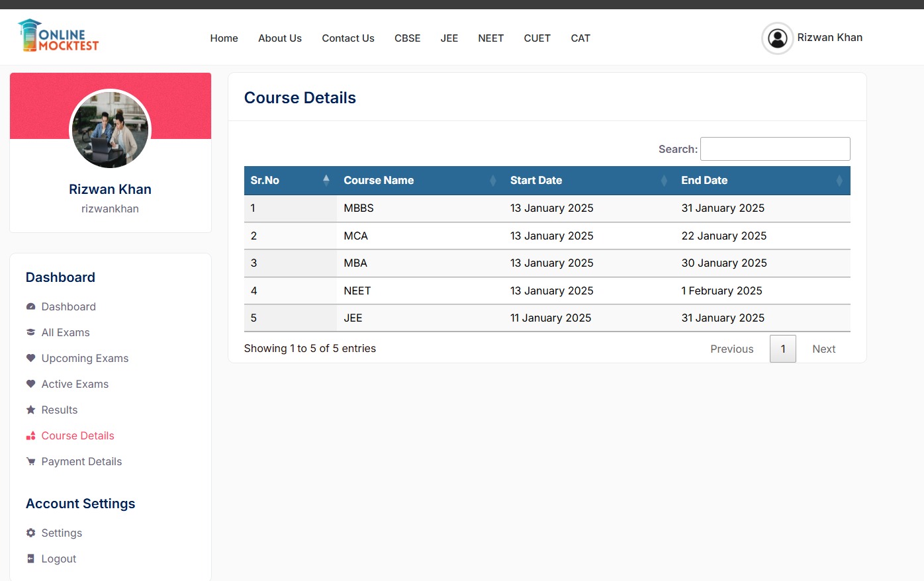Viewport: 924px width, 581px height.
Task: Click the user avatar icon in header
Action: point(777,38)
